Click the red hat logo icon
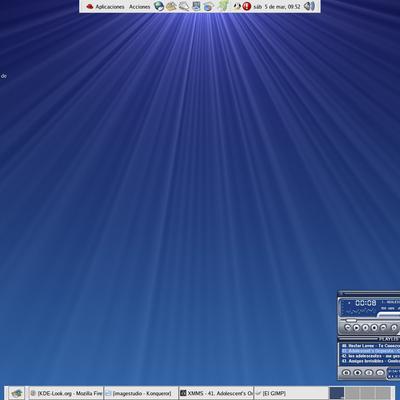This screenshot has width=400, height=400. tap(90, 6)
